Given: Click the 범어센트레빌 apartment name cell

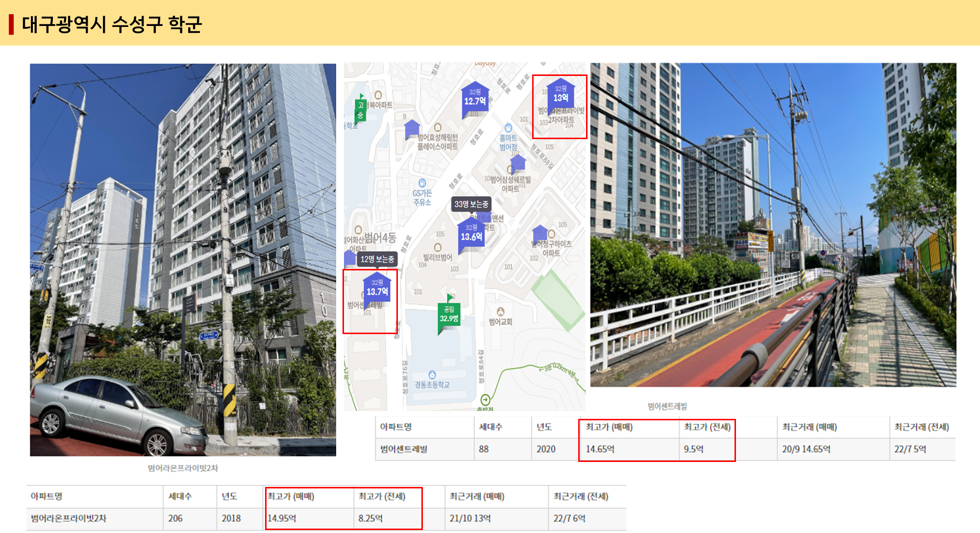Looking at the screenshot, I should click(424, 449).
